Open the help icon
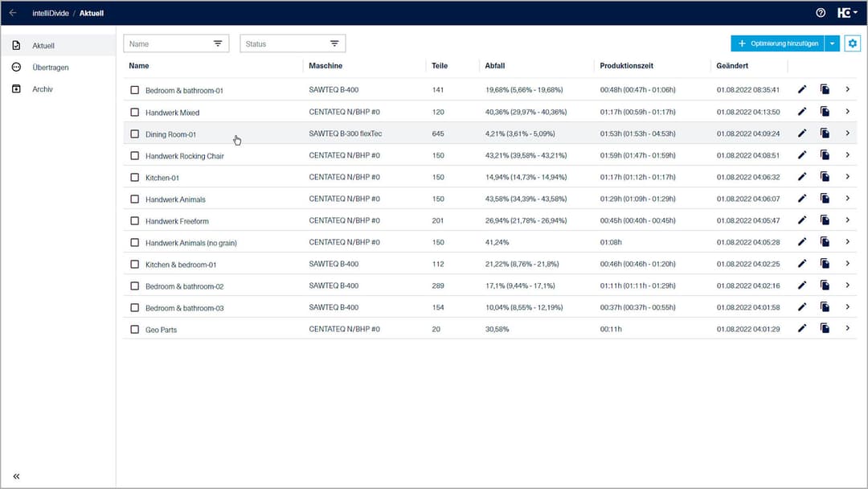The height and width of the screenshot is (489, 868). (x=820, y=13)
